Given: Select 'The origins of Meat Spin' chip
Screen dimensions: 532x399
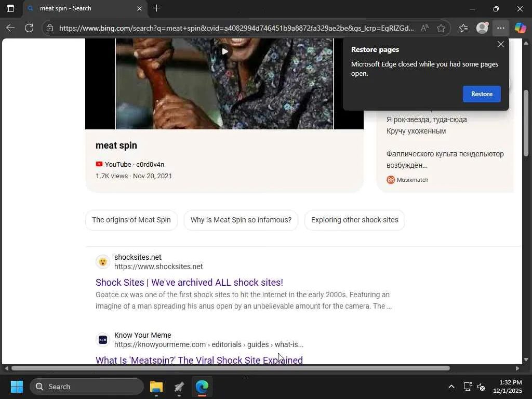Looking at the screenshot, I should (131, 220).
